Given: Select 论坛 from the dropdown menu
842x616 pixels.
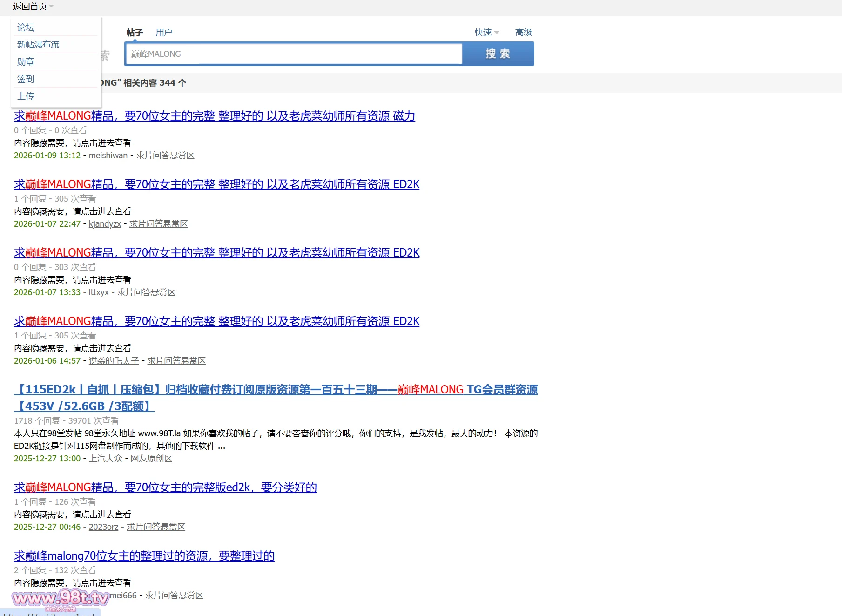Looking at the screenshot, I should [26, 27].
